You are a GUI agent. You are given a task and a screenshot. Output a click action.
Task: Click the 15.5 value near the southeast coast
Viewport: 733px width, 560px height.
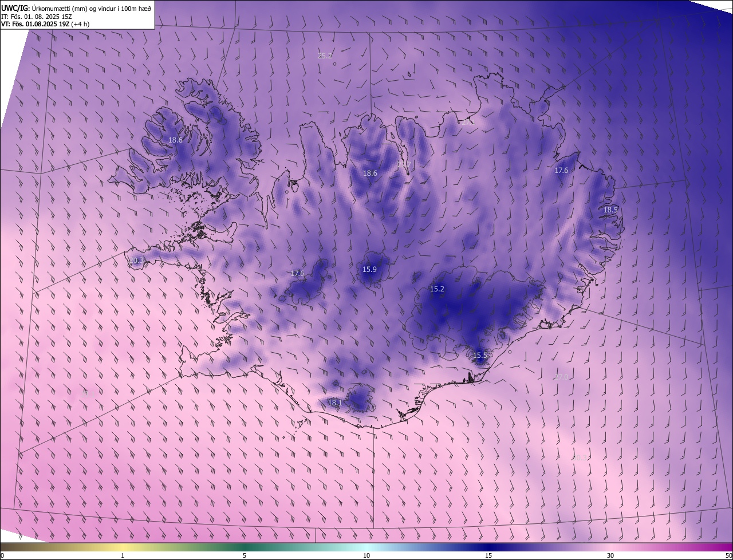coord(480,355)
